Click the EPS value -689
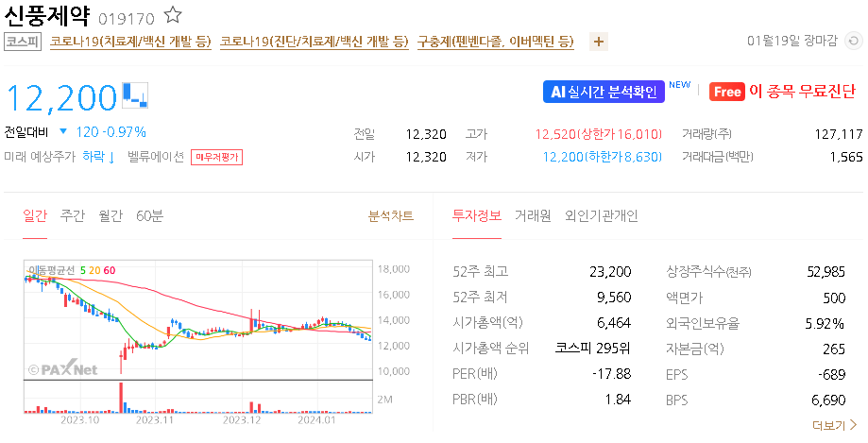The width and height of the screenshot is (868, 443). (832, 374)
